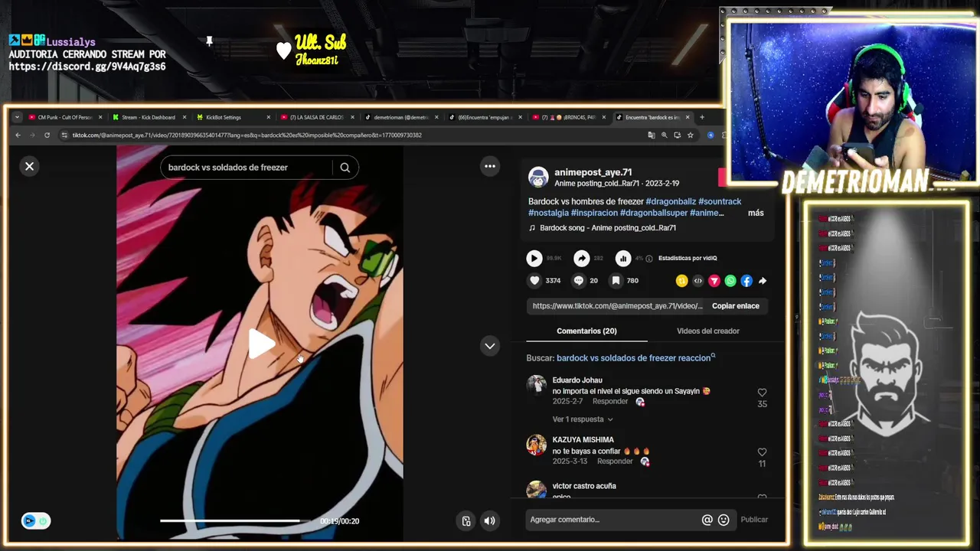980x551 pixels.
Task: Open the #sountrack hashtag
Action: [x=720, y=201]
